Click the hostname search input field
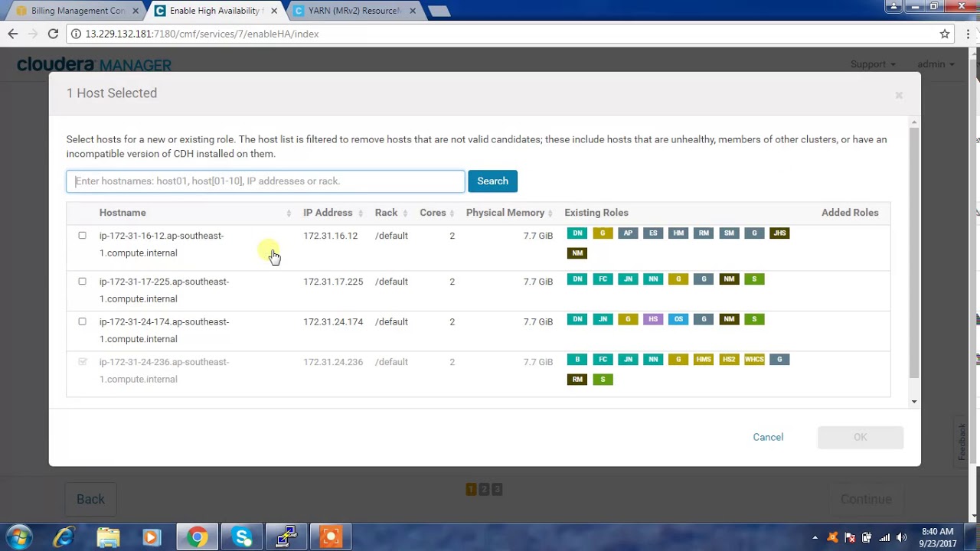 265,181
